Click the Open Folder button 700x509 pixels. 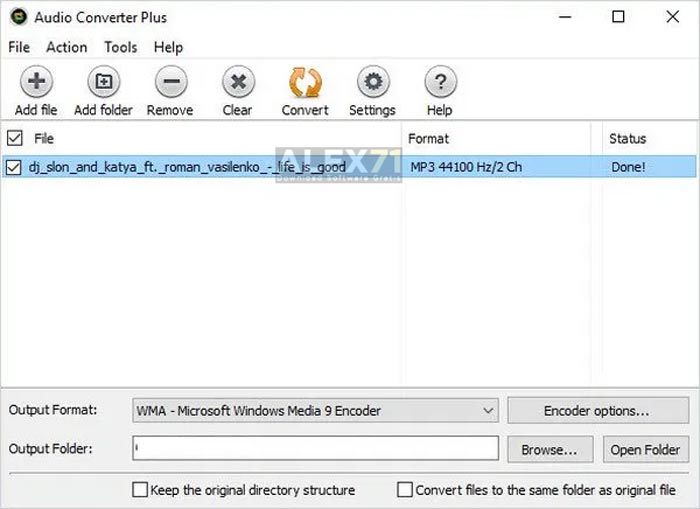point(646,449)
